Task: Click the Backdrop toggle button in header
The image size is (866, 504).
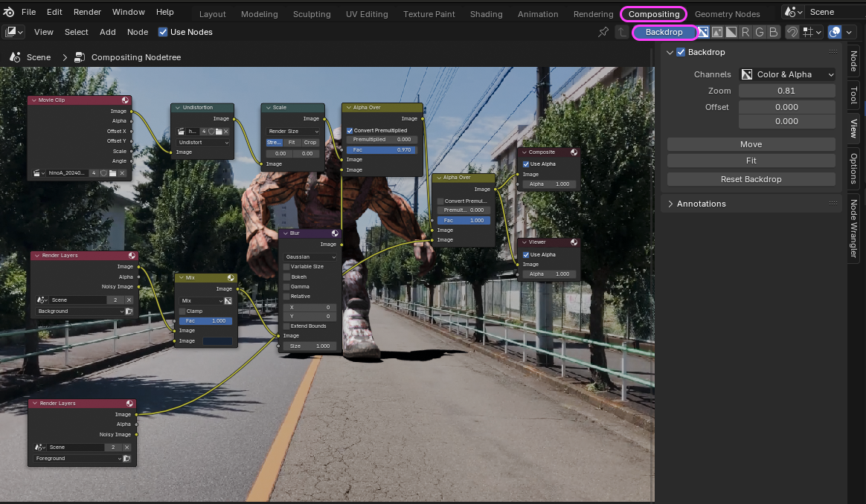Action: click(664, 32)
